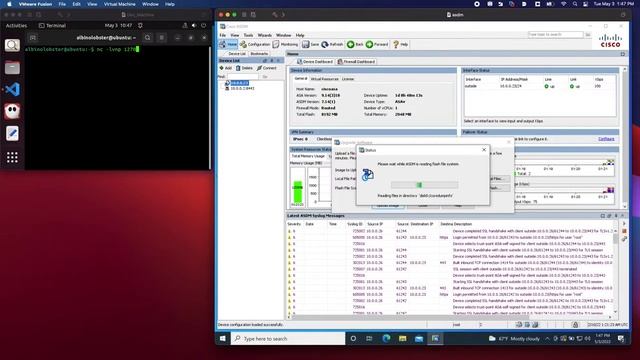Image resolution: width=640 pixels, height=360 pixels.
Task: Open the weather widget on Windows taskbar
Action: point(514,338)
